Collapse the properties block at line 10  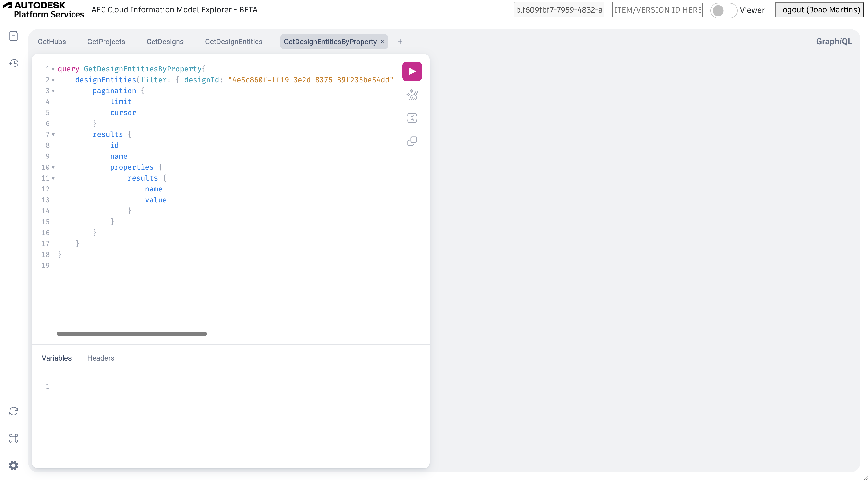53,167
